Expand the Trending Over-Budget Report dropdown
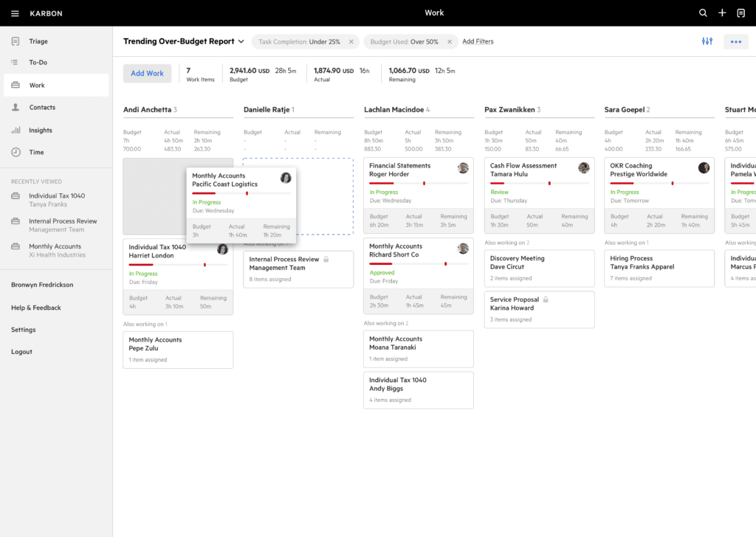This screenshot has height=537, width=756. click(241, 41)
